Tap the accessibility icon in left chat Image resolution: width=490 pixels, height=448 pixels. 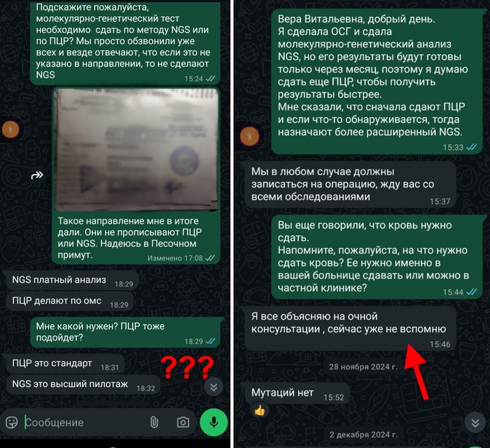10,129
